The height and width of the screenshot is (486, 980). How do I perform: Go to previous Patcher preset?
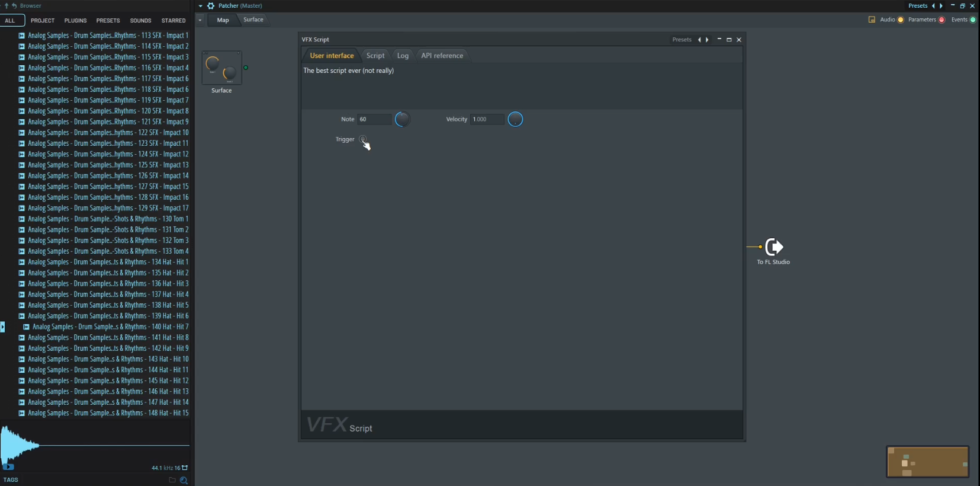[x=934, y=6]
